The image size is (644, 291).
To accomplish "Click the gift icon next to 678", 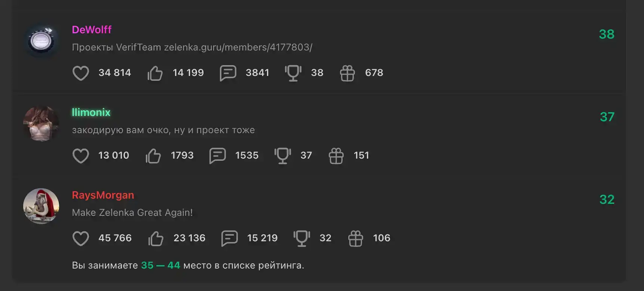I will coord(347,73).
